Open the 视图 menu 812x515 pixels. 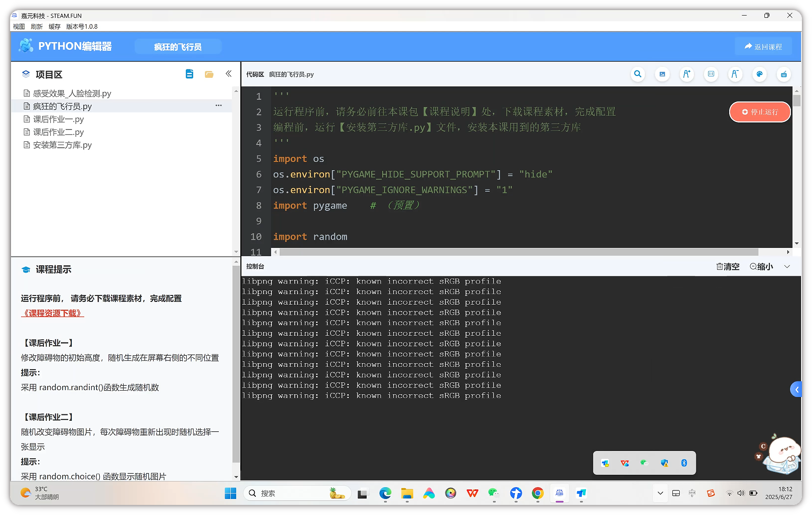click(x=19, y=27)
